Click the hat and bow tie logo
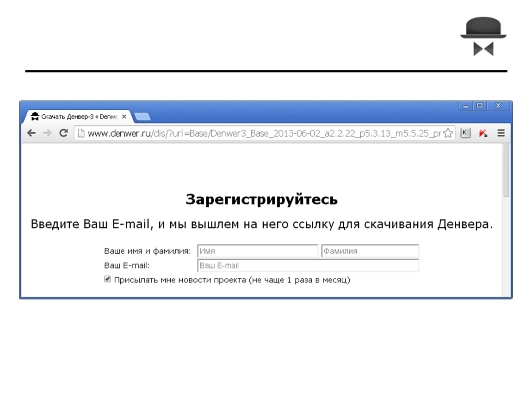The width and height of the screenshot is (532, 400). pyautogui.click(x=483, y=36)
